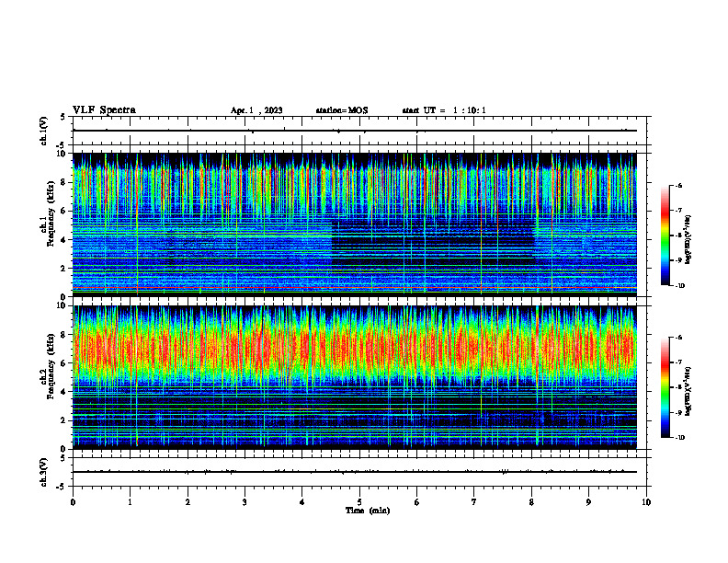Image resolution: width=728 pixels, height=563 pixels.
Task: Click the "ch.3(V)" axis label
Action: 44,472
